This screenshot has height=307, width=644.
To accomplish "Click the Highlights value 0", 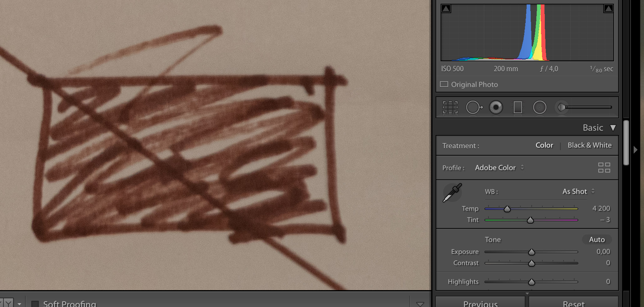I will click(x=608, y=281).
